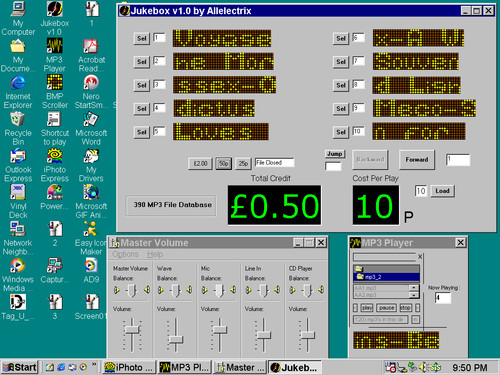The height and width of the screenshot is (375, 500).
Task: Click the speaker volume tray icon
Action: (x=423, y=367)
